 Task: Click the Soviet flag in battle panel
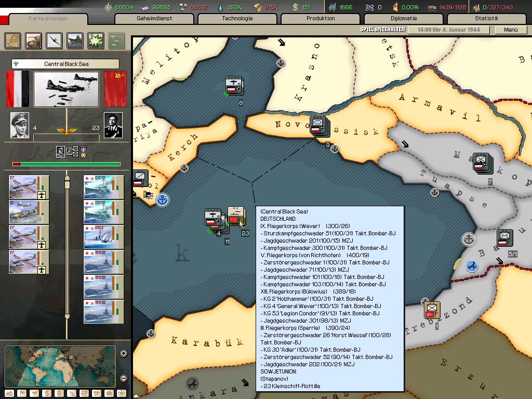coord(115,89)
